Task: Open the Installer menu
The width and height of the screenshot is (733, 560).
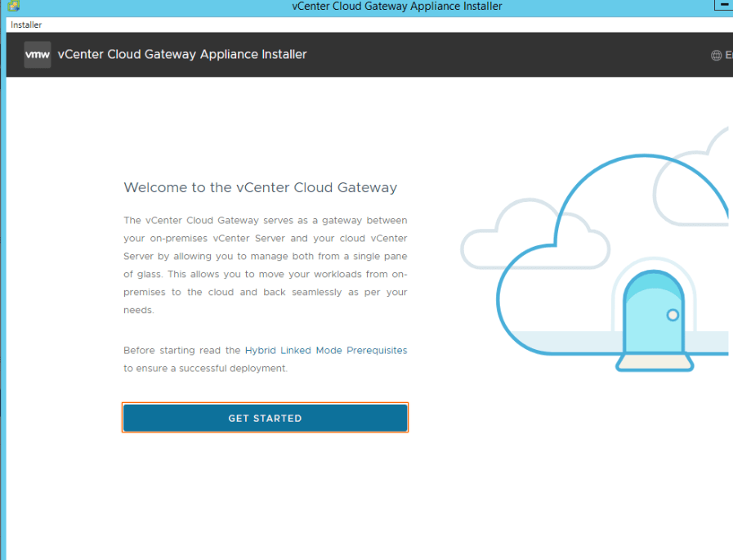Action: pyautogui.click(x=26, y=25)
